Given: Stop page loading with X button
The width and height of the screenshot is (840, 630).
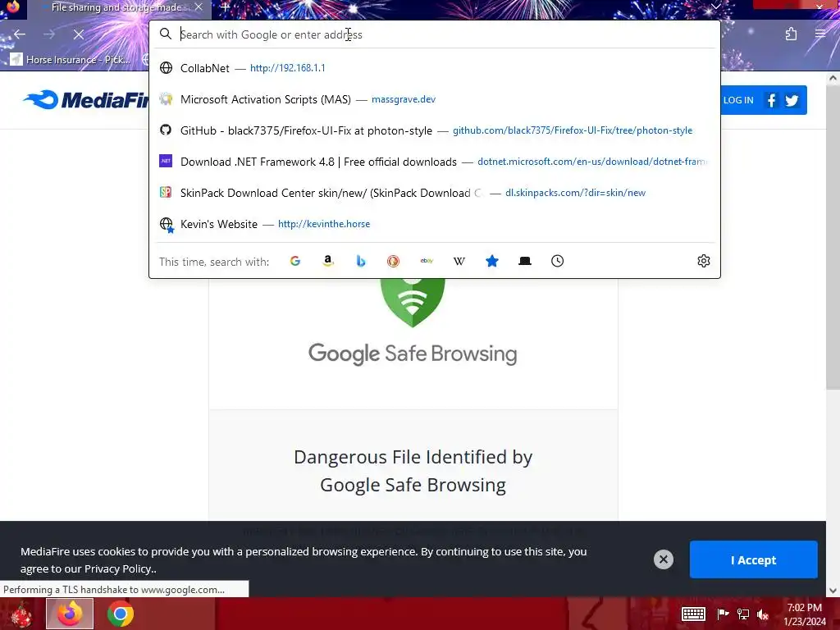Looking at the screenshot, I should tap(78, 34).
